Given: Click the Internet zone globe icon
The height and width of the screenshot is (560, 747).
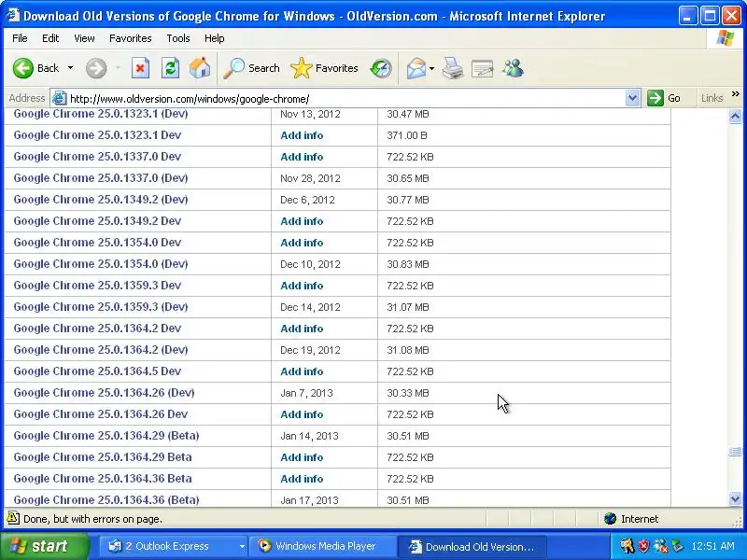Looking at the screenshot, I should (x=610, y=519).
